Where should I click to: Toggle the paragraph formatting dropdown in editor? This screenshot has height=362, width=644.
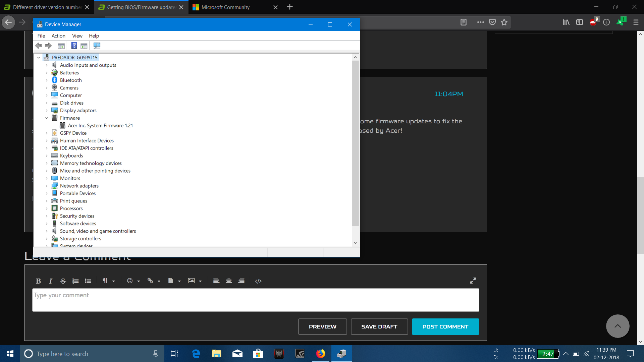[108, 281]
